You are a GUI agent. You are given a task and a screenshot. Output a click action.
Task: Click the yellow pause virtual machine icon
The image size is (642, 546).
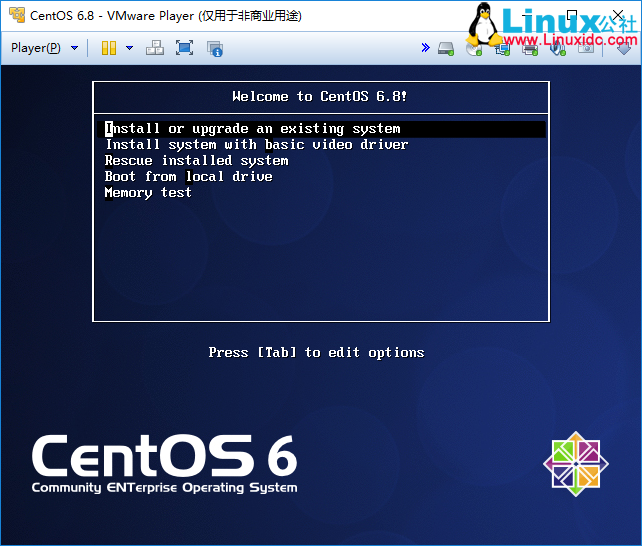[109, 47]
